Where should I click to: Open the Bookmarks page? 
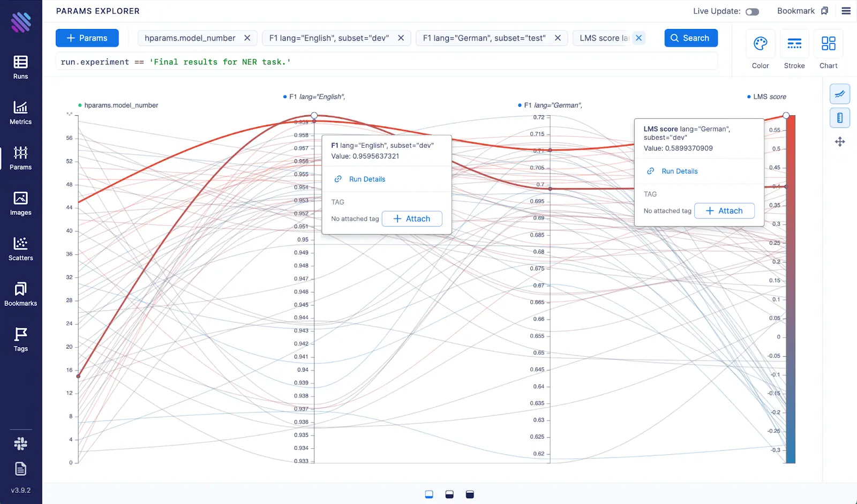[21, 295]
